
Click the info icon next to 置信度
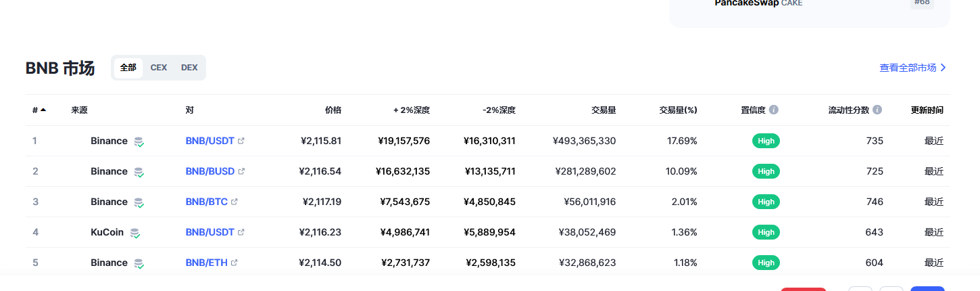(774, 110)
